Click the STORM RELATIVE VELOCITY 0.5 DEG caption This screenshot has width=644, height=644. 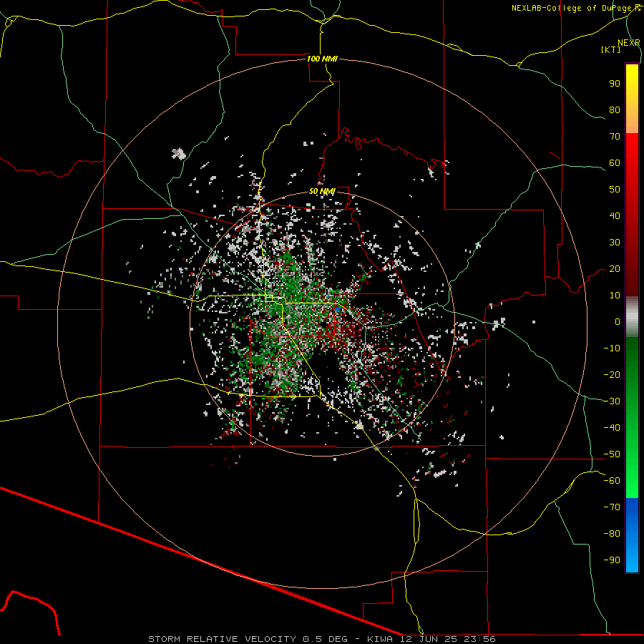248,639
